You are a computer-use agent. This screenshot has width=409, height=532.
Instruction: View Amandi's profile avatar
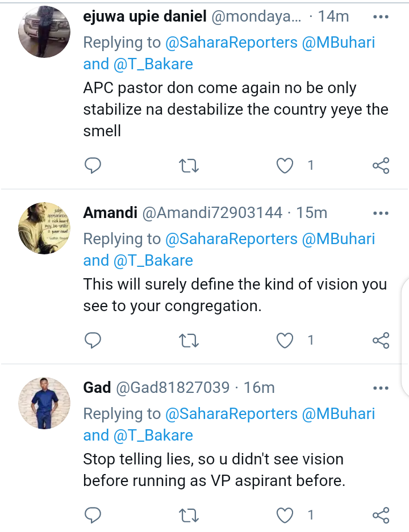coord(44,228)
